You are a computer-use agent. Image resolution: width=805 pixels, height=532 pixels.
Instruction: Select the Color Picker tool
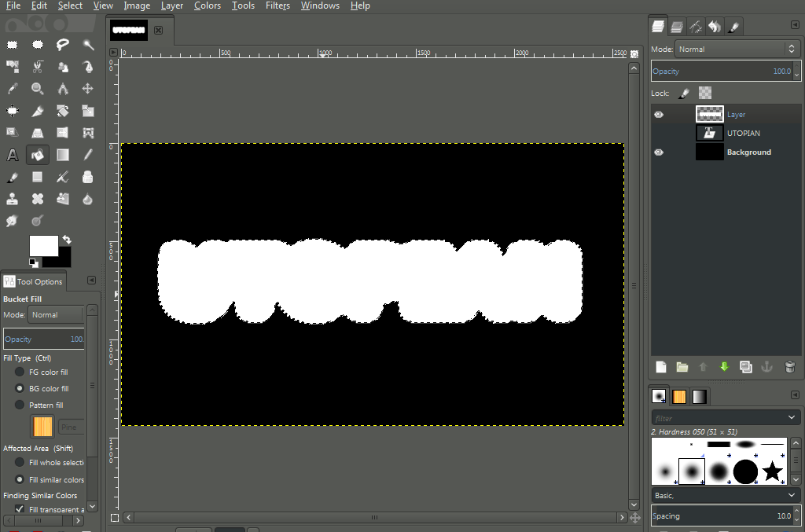(13, 89)
